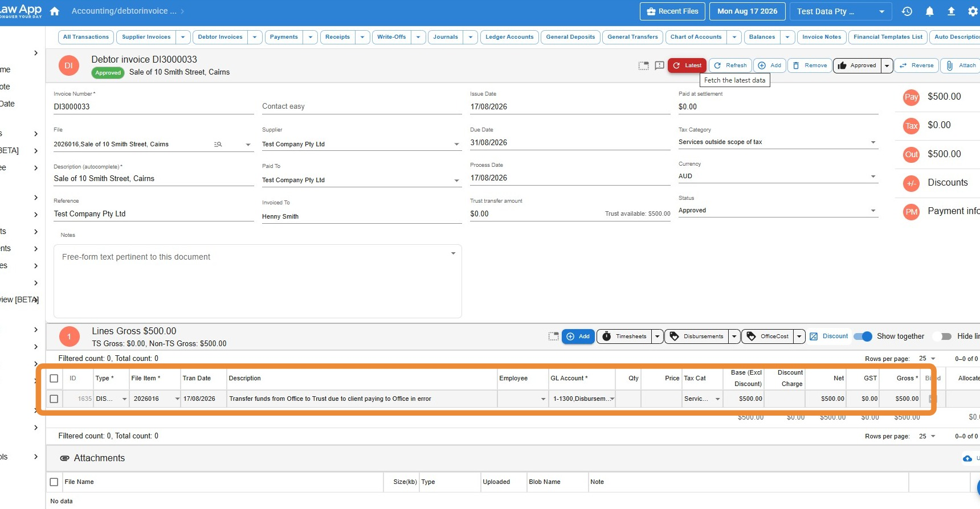Image resolution: width=980 pixels, height=509 pixels.
Task: Toggle the Show together switch
Action: click(x=863, y=336)
